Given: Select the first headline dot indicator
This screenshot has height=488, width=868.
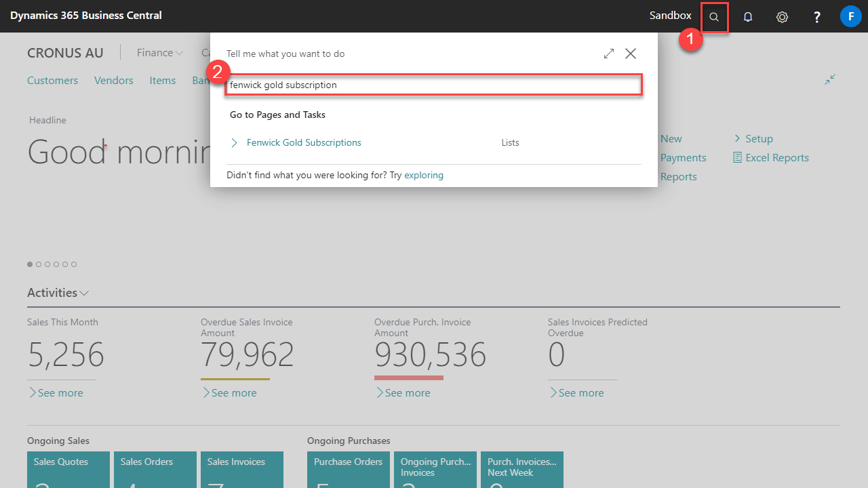Looking at the screenshot, I should tap(30, 264).
